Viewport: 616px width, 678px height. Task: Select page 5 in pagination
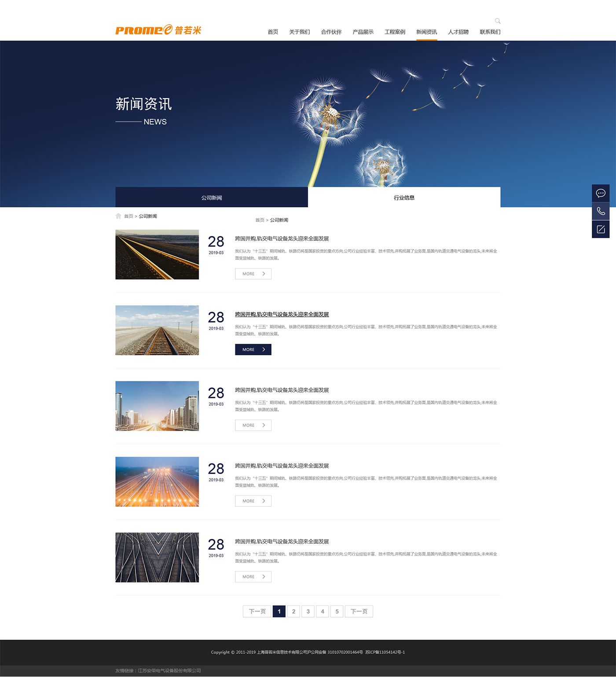click(x=337, y=612)
